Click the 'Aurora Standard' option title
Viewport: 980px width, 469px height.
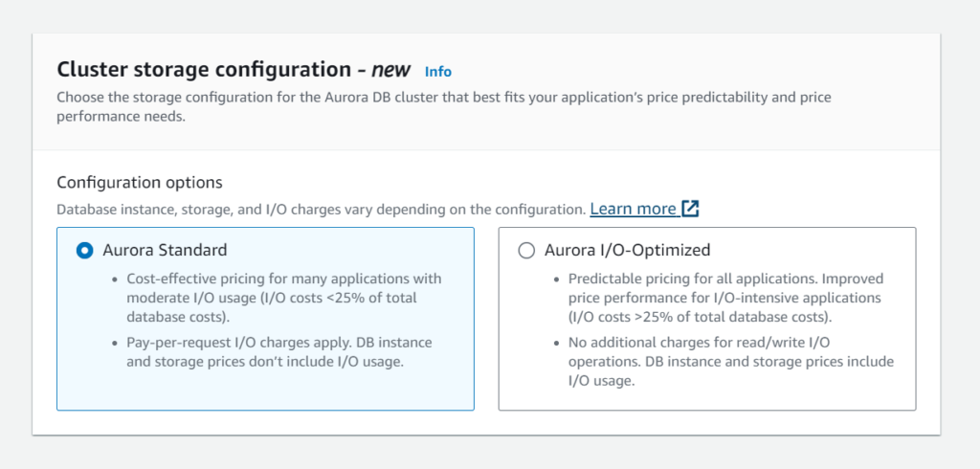pos(165,251)
